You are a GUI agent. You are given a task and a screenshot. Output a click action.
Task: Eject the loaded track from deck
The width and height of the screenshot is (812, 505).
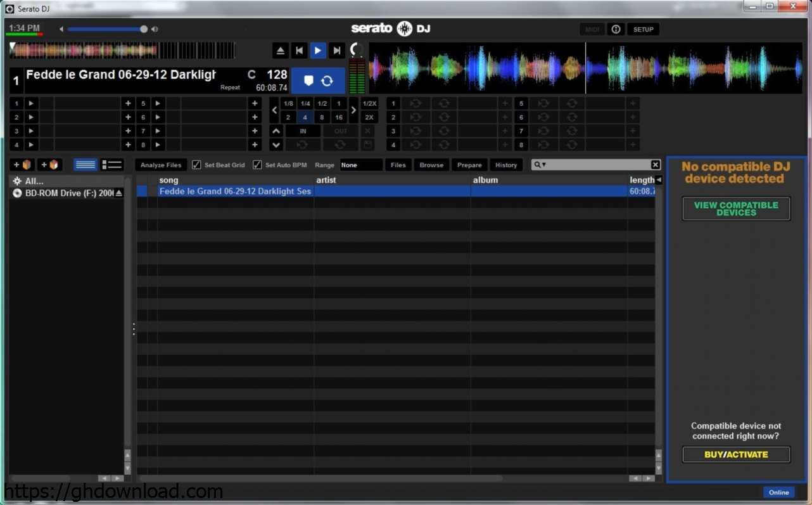click(x=281, y=51)
